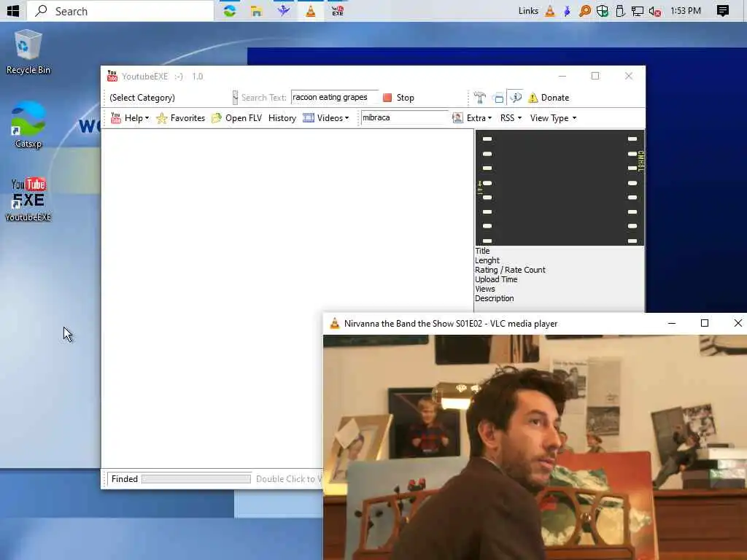Click the search text field with racoon eating grapes
This screenshot has width=747, height=560.
point(334,97)
